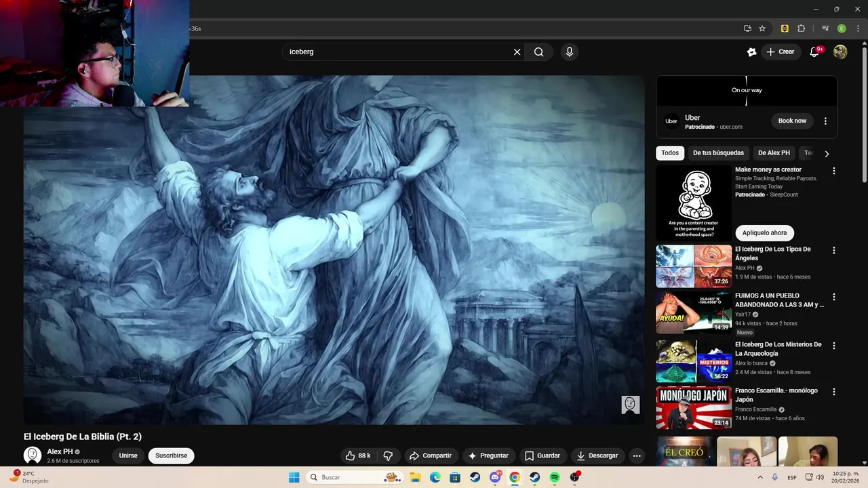Open Misterios De La Arqueología thumbnail

click(694, 361)
